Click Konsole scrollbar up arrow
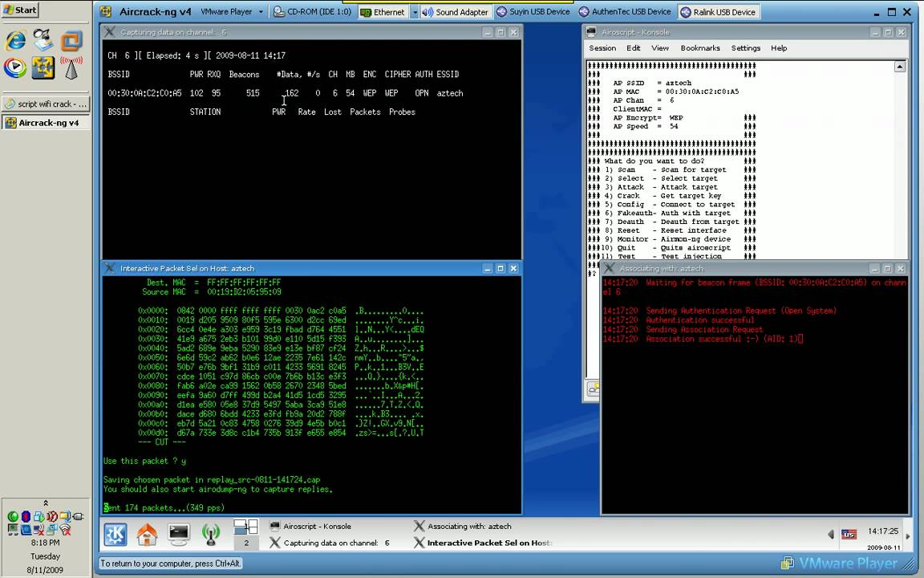The width and height of the screenshot is (924, 578). [900, 66]
